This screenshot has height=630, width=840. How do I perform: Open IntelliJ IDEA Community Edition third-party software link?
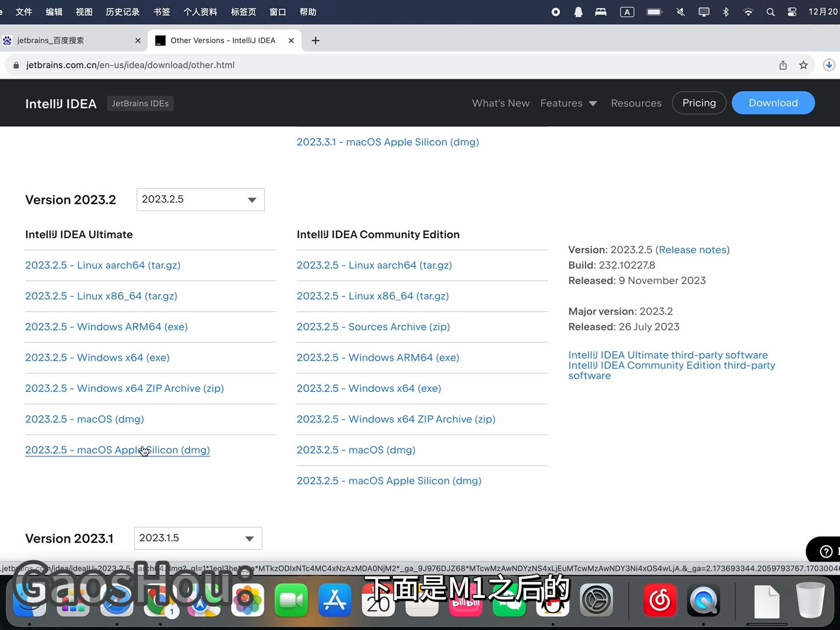672,370
